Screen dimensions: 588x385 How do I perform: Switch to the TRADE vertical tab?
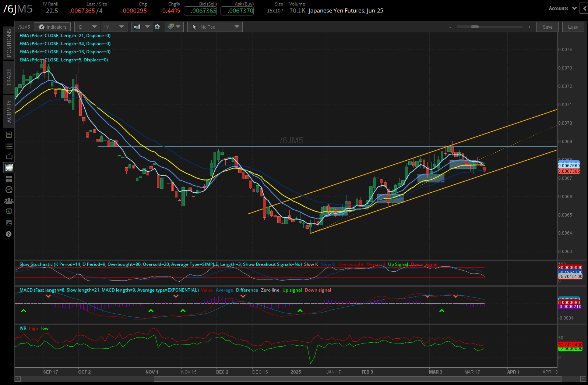point(9,77)
